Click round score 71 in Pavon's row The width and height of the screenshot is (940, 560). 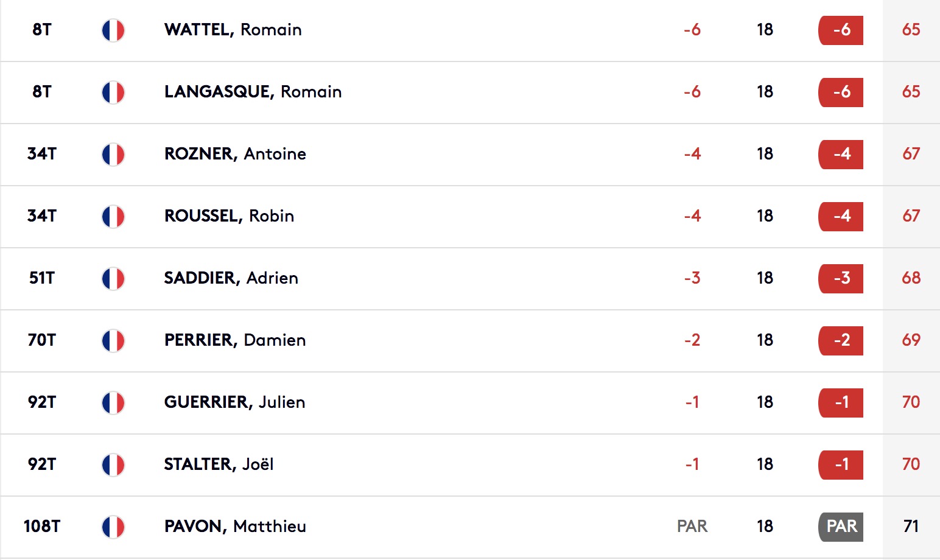pyautogui.click(x=911, y=527)
